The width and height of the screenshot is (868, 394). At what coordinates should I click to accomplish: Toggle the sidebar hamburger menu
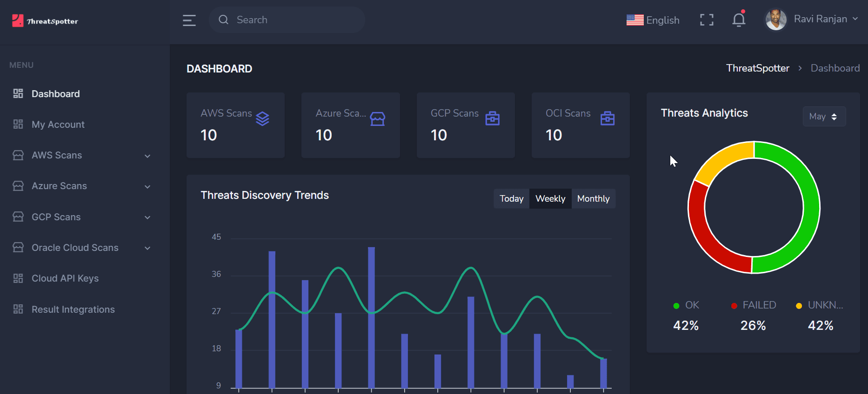[x=189, y=20]
